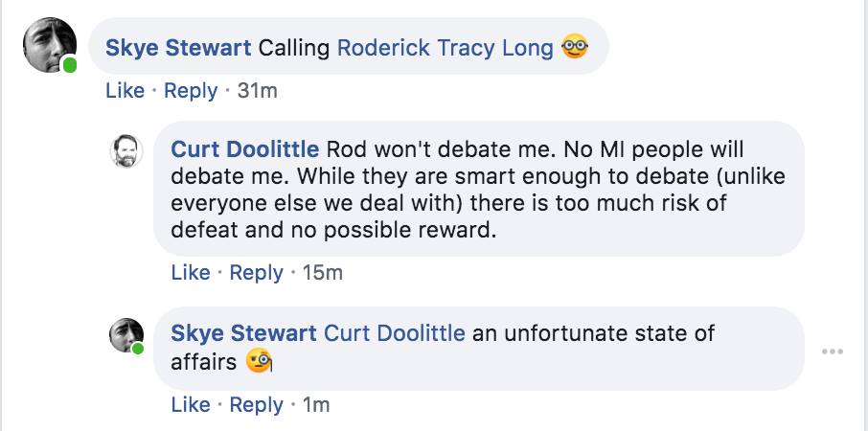Reply to Curt Doolittle's debate comment

pos(256,273)
